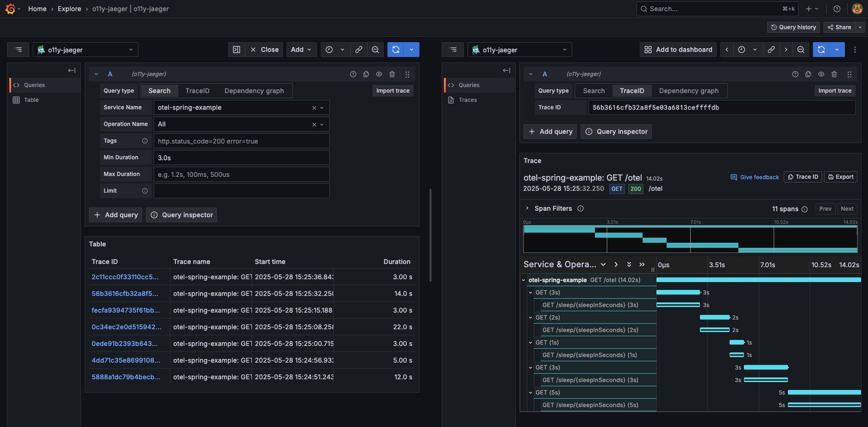Click Add to dashboard button
Image resolution: width=868 pixels, height=427 pixels.
coord(678,50)
